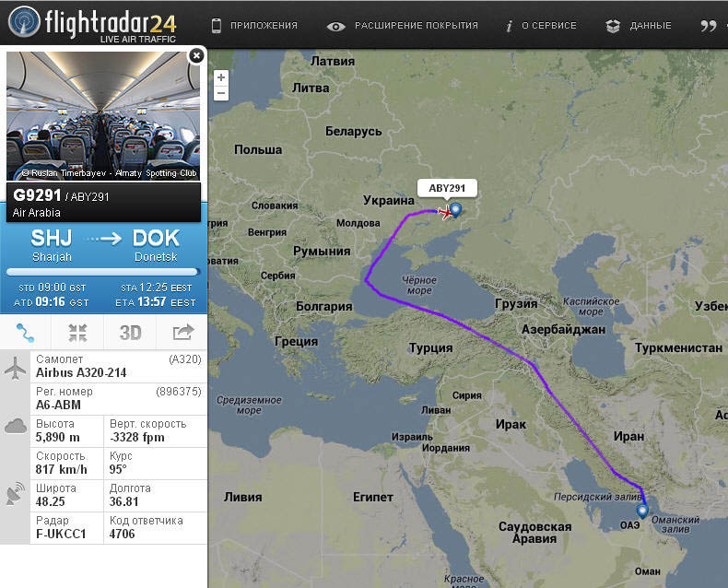Click the flight progress bar
Screen dimensions: 728x588
point(103,272)
